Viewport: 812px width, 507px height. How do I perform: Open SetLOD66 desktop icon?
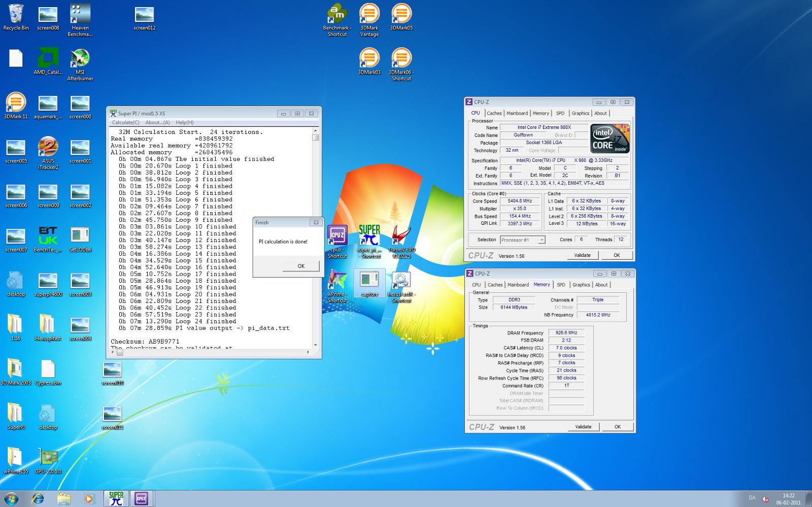tap(80, 239)
